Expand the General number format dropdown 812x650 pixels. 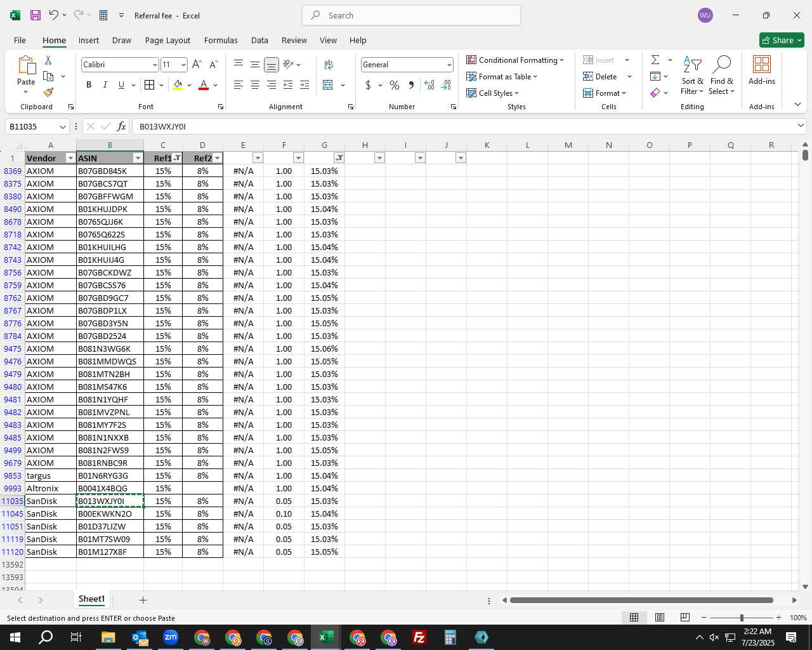(x=449, y=65)
